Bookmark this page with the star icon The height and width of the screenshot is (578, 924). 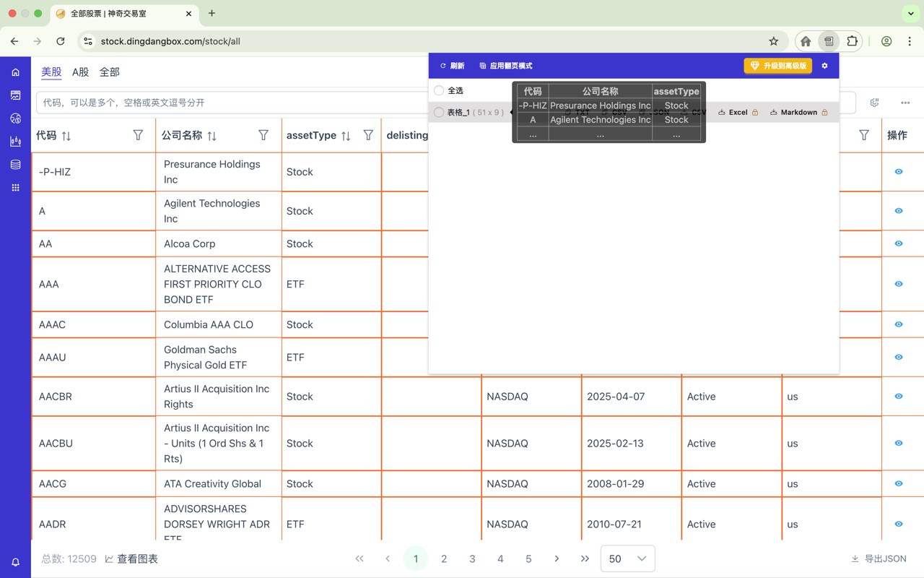(x=774, y=41)
